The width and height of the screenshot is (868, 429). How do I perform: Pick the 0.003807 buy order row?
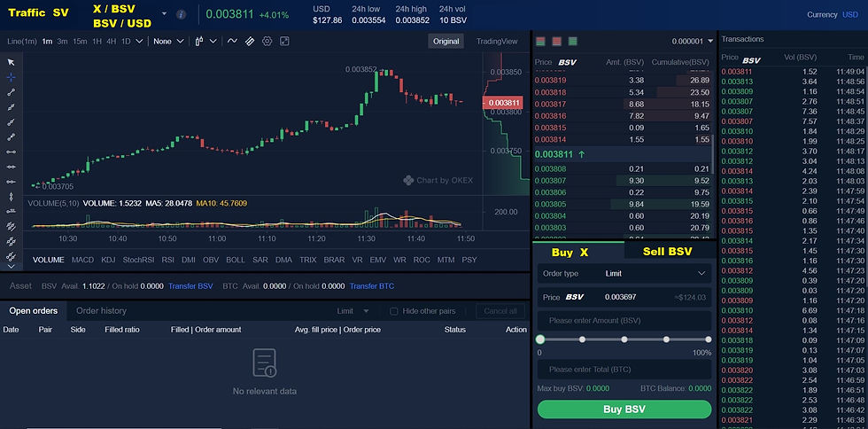(x=622, y=181)
